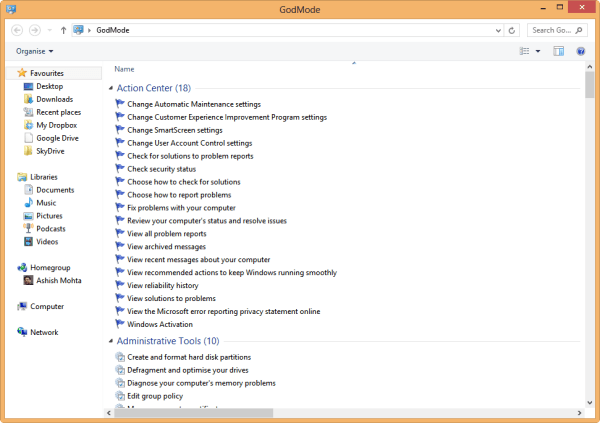Open View recommended actions to keep Windows running smoothly
600x423 pixels.
232,273
